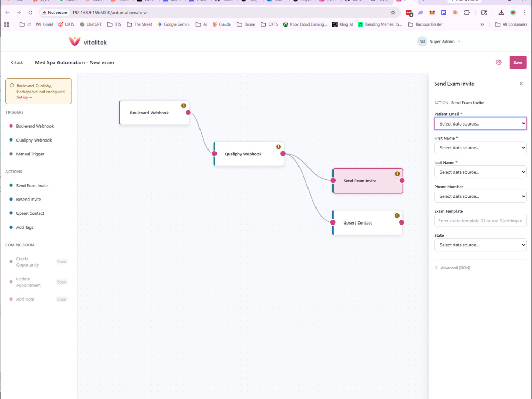The image size is (532, 399).
Task: Click the output port of Boulevard Webhook node
Action: point(188,113)
